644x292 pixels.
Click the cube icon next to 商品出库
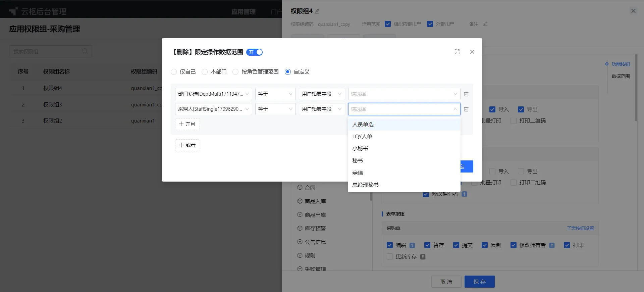[x=300, y=214]
